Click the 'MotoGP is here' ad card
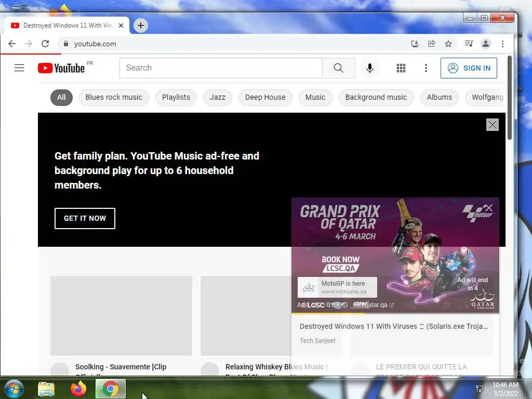Viewport: 532px width, 399px height. (x=337, y=287)
